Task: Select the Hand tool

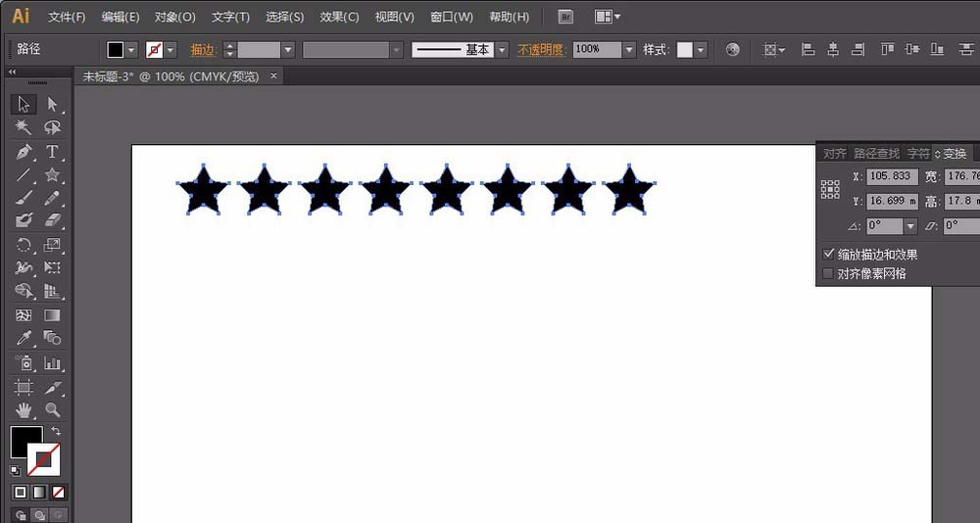Action: [24, 410]
